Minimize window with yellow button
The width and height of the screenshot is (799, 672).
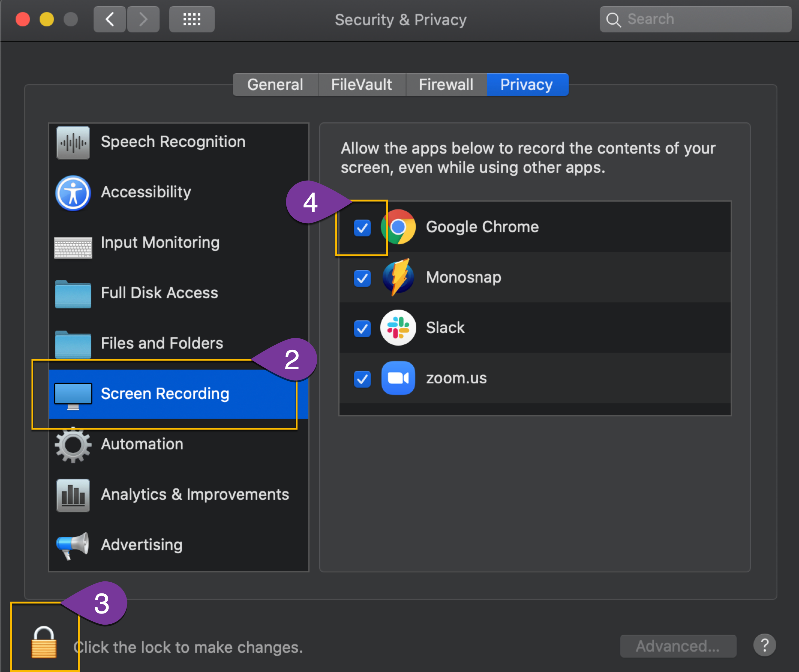click(46, 19)
